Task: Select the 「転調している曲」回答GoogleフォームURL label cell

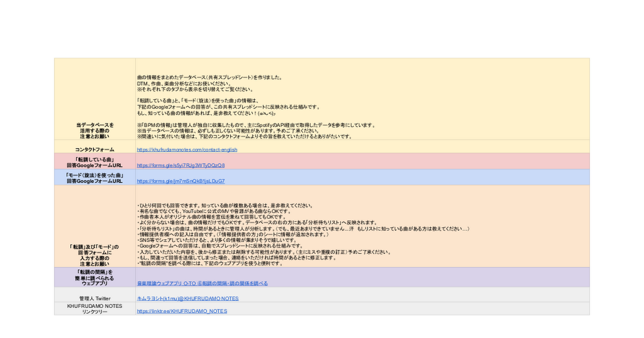Action: click(x=94, y=163)
